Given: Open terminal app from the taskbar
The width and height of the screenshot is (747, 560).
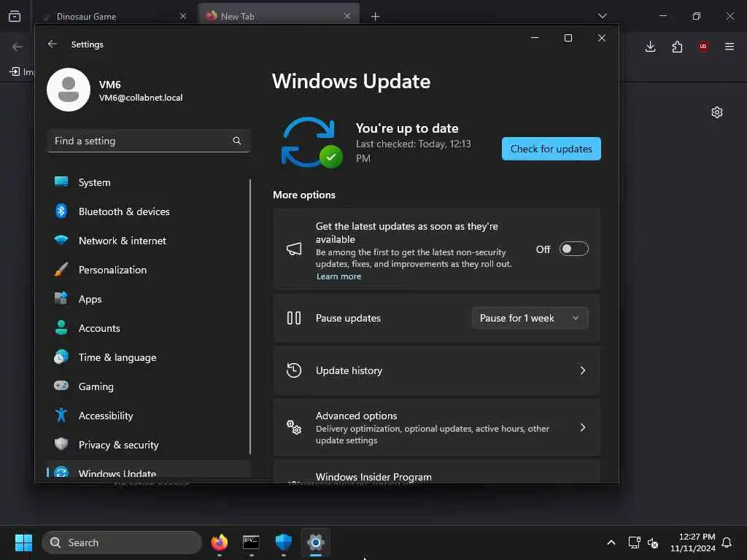Looking at the screenshot, I should (x=251, y=542).
